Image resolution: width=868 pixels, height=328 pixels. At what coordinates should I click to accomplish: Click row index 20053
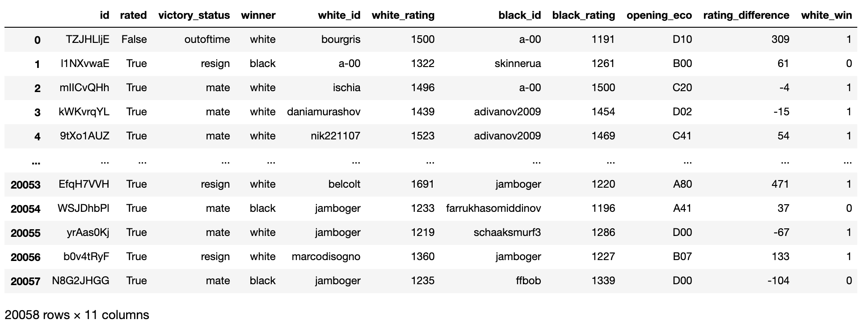pos(25,185)
